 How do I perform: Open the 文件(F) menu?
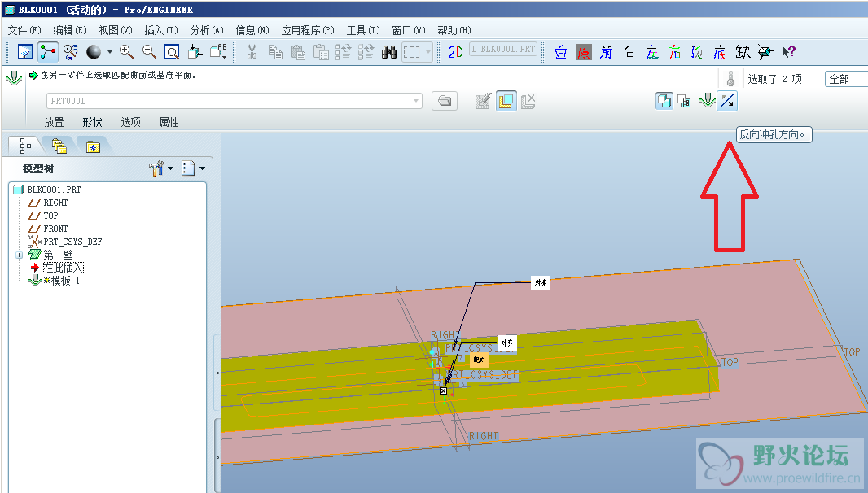click(24, 30)
